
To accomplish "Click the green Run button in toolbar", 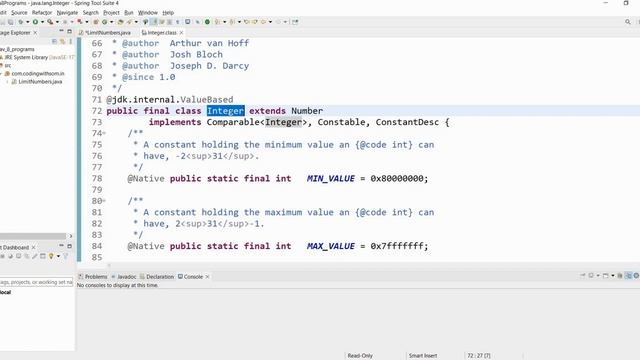I will [36, 22].
